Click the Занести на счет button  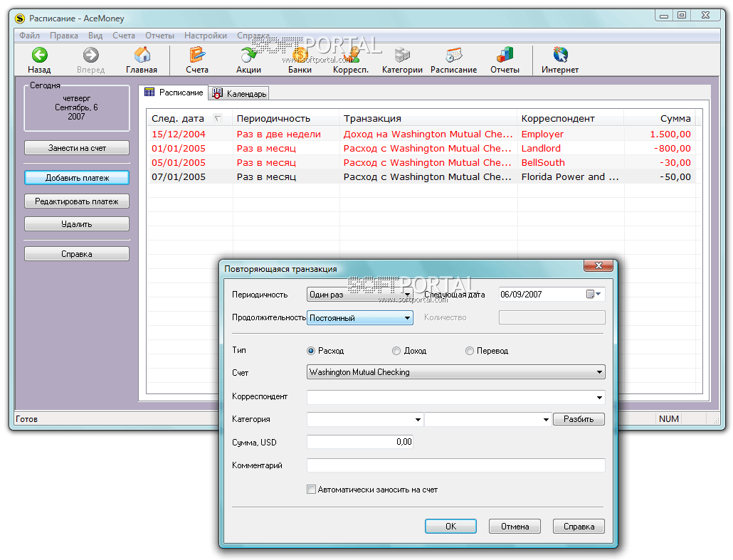[x=77, y=148]
